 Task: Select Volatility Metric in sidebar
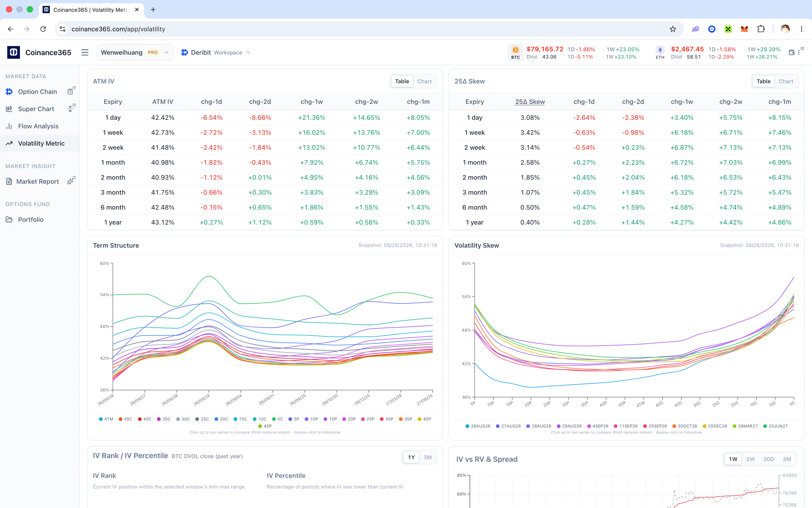point(40,143)
